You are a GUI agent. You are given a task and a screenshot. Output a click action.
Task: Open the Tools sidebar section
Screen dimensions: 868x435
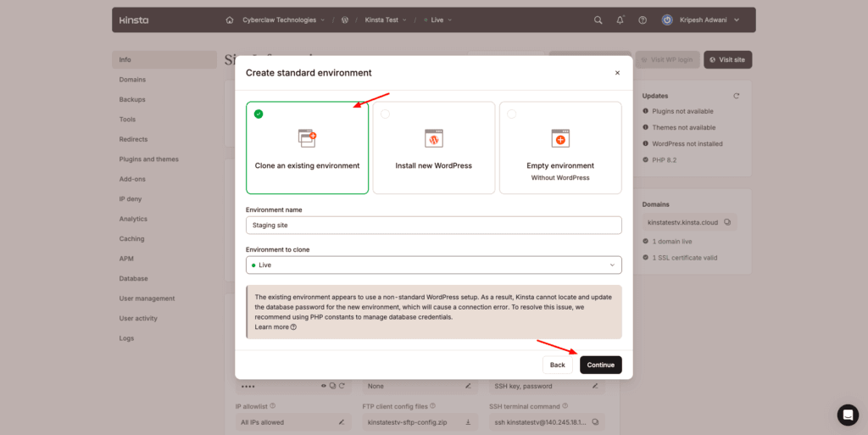[127, 120]
